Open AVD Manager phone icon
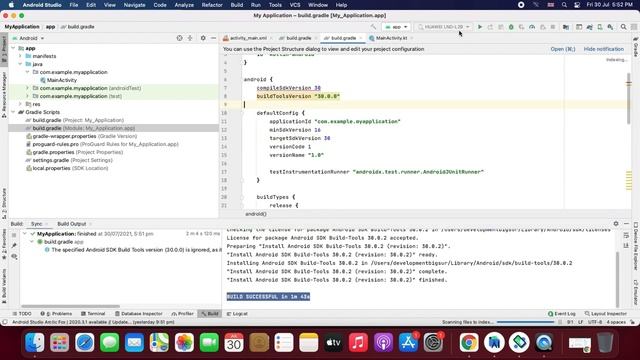Image resolution: width=640 pixels, height=360 pixels. tap(600, 27)
